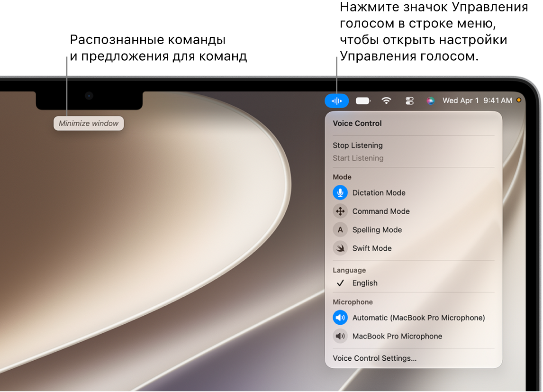
Task: Click the Language section header
Action: click(349, 270)
